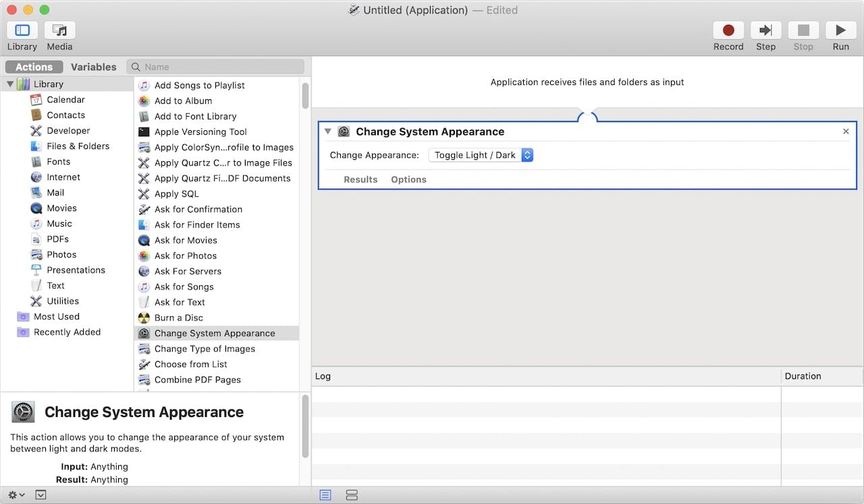Image resolution: width=864 pixels, height=504 pixels.
Task: Run the workflow with Run button
Action: 840,31
